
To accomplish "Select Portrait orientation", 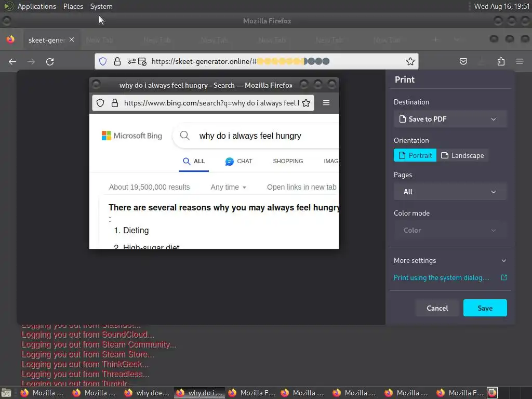I will pos(415,155).
